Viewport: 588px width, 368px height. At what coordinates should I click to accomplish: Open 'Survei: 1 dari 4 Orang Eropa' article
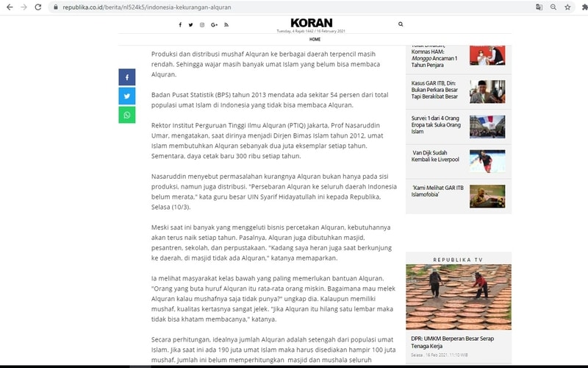[x=436, y=124]
